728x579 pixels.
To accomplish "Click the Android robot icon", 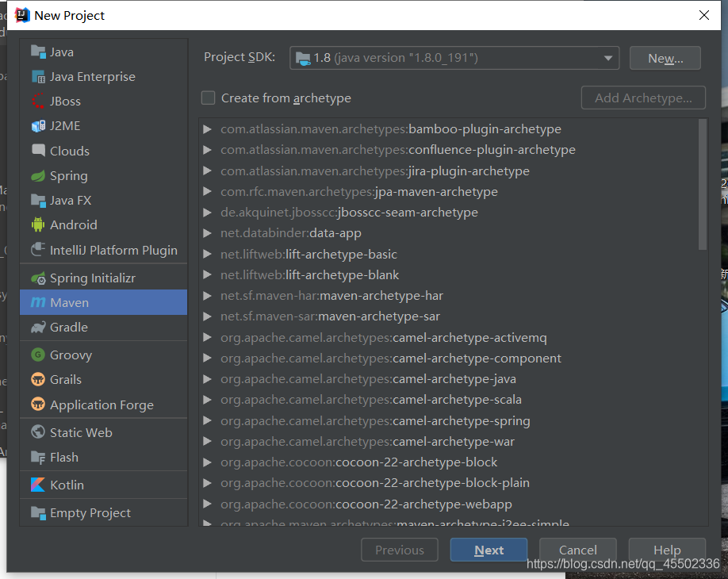I will click(x=38, y=224).
